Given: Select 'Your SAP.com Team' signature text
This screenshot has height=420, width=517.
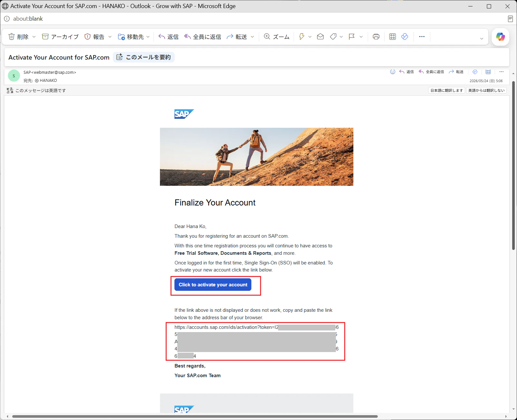Looking at the screenshot, I should tap(198, 376).
